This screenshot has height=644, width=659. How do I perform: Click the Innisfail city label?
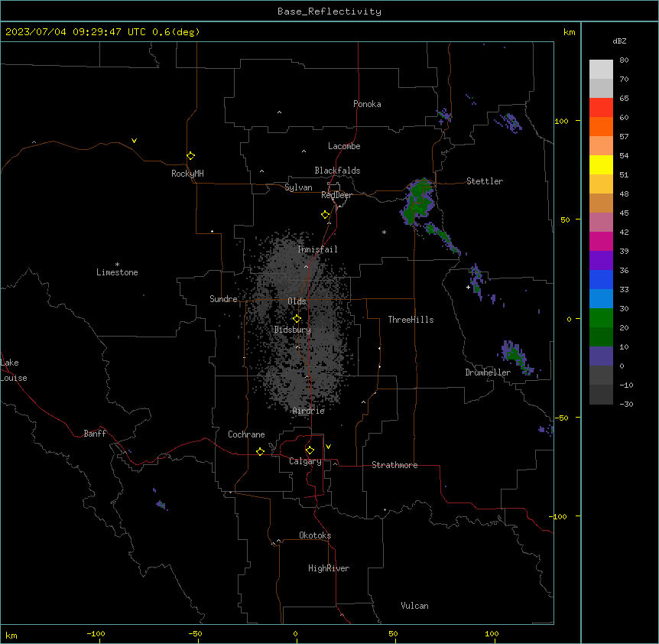coord(317,249)
